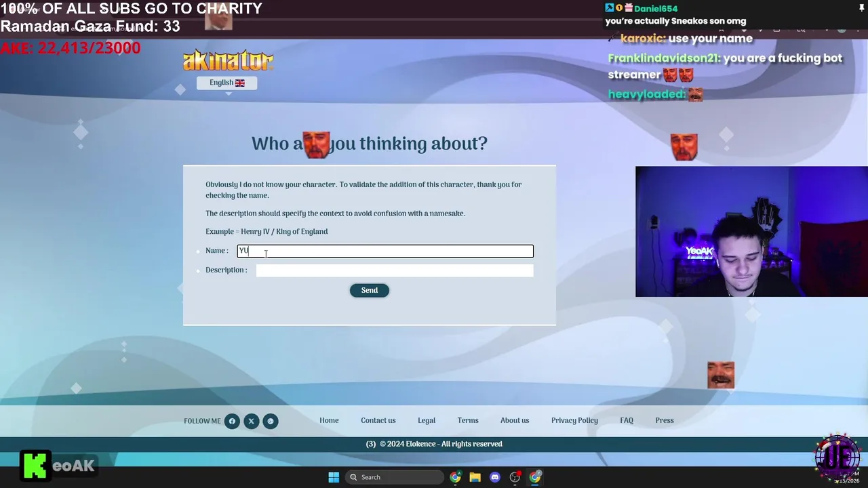
Task: Click the 'Who are you thinking about?' heading
Action: coord(370,144)
